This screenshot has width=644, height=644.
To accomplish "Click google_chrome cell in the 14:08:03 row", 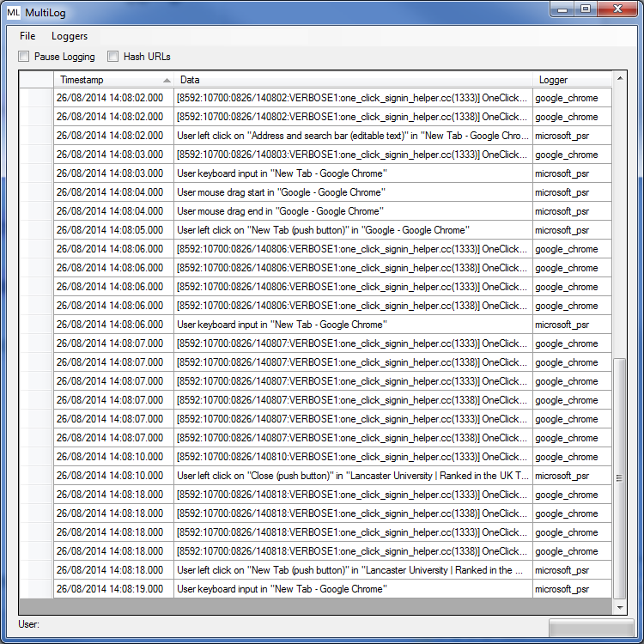I will click(572, 155).
